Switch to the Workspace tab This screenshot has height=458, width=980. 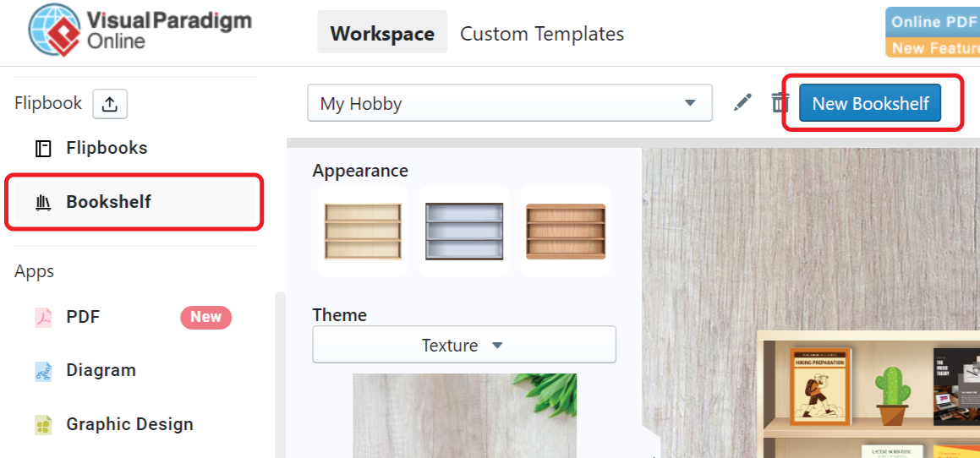[x=382, y=34]
